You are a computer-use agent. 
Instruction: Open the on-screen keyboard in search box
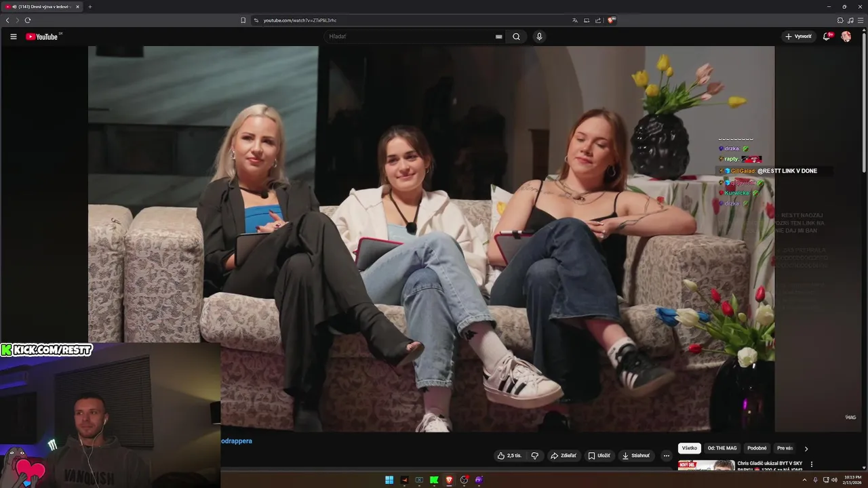click(499, 37)
